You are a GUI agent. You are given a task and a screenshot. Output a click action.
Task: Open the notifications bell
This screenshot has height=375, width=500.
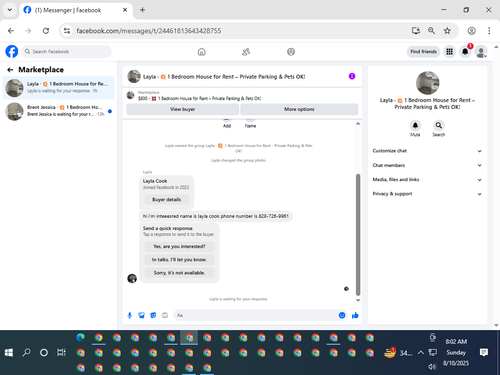tap(465, 52)
